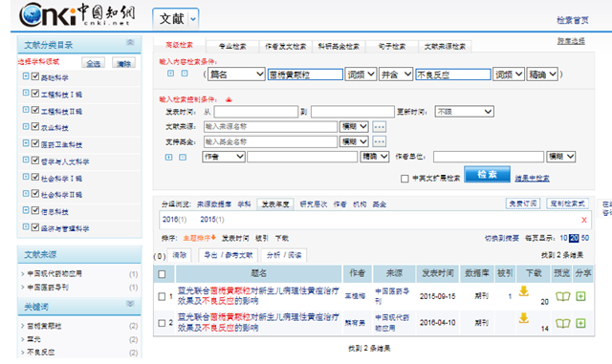The width and height of the screenshot is (612, 364).
Task: Remove a content condition row with the minus icon beside 篇名
Action: click(185, 74)
